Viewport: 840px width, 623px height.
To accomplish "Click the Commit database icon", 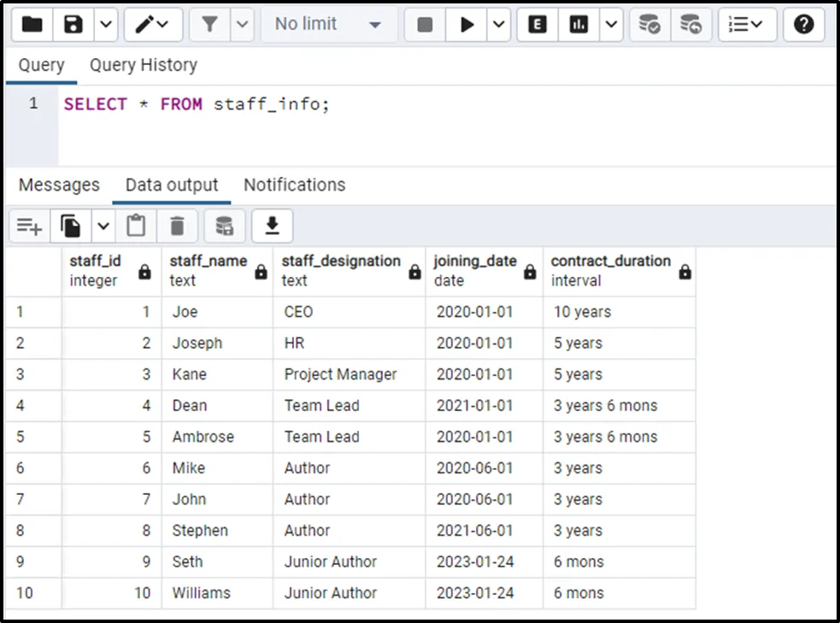I will [649, 25].
